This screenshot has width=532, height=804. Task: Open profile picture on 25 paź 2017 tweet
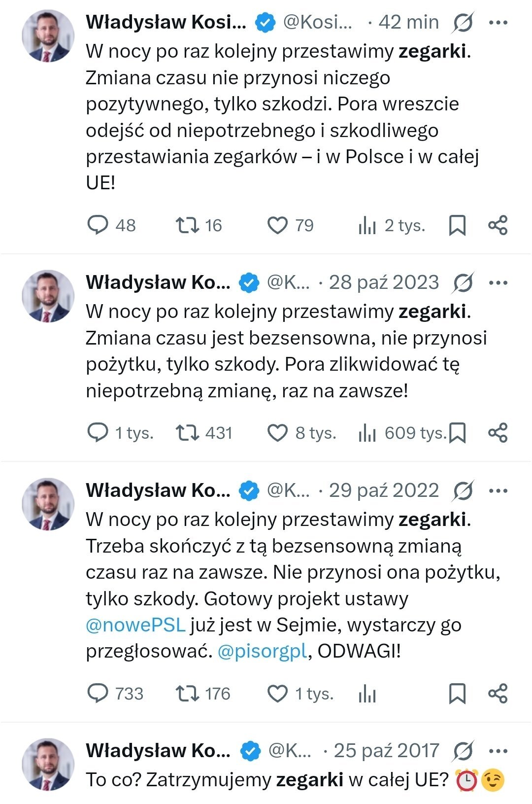pyautogui.click(x=48, y=764)
